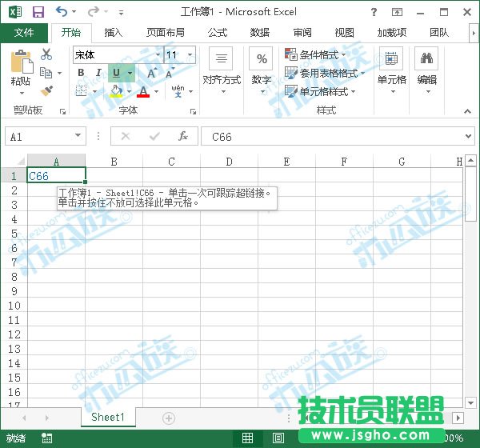Collapse the ribbon with the caret
The image size is (480, 448).
[467, 111]
